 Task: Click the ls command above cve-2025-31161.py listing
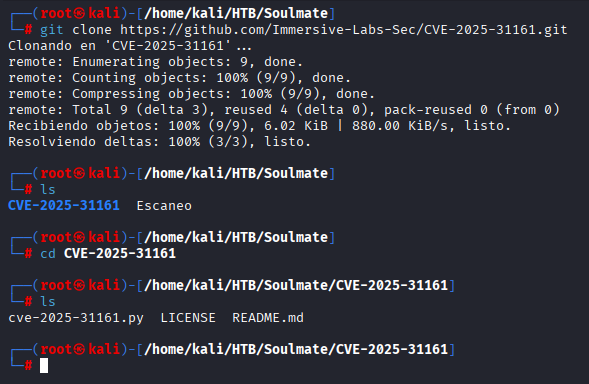coord(48,302)
